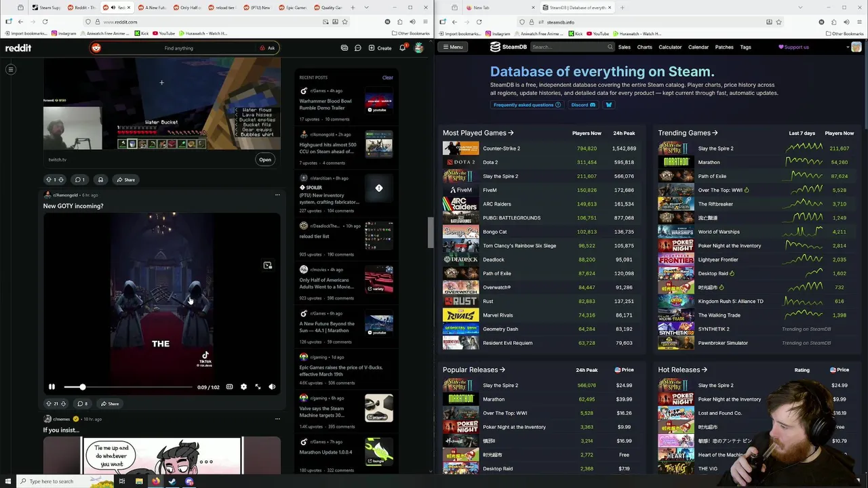Open the Reddit video settings gear
868x488 pixels.
tap(243, 387)
